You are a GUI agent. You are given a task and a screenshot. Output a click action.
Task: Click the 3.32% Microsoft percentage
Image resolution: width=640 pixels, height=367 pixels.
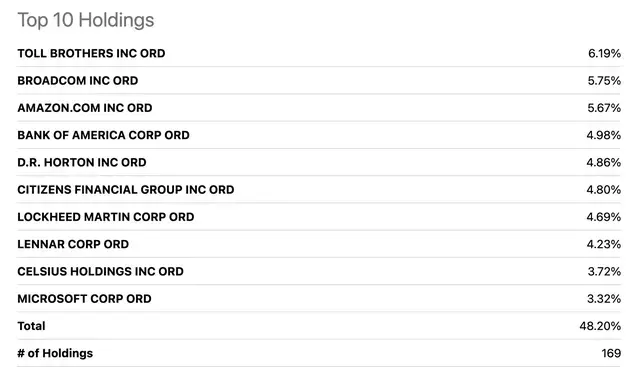point(604,299)
